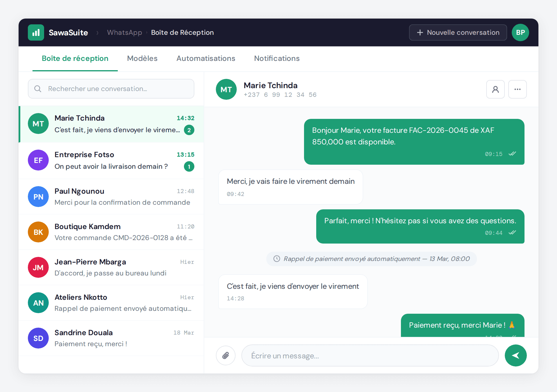Select the Paul Ngounou conversation
557x392 pixels.
tap(111, 197)
